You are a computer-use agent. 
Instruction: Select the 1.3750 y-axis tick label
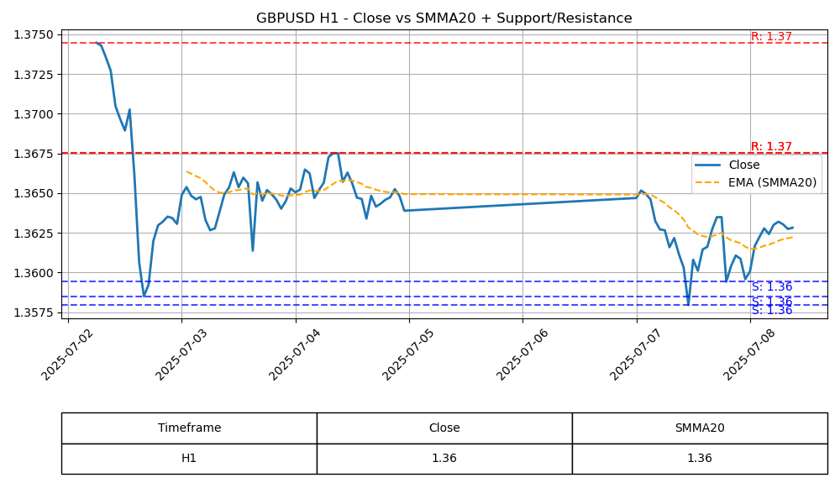point(34,34)
